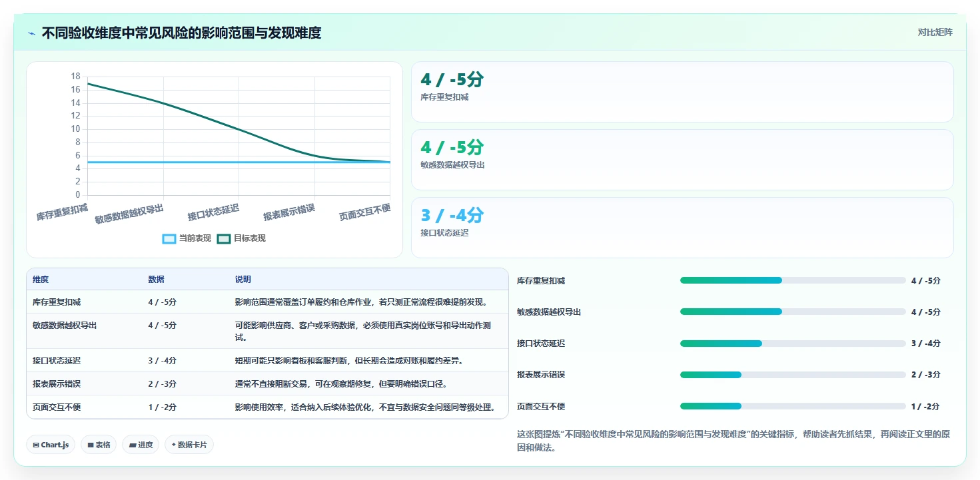Click description starting 影响范围通常覆盖订单履约
The height and width of the screenshot is (480, 980).
(x=362, y=302)
